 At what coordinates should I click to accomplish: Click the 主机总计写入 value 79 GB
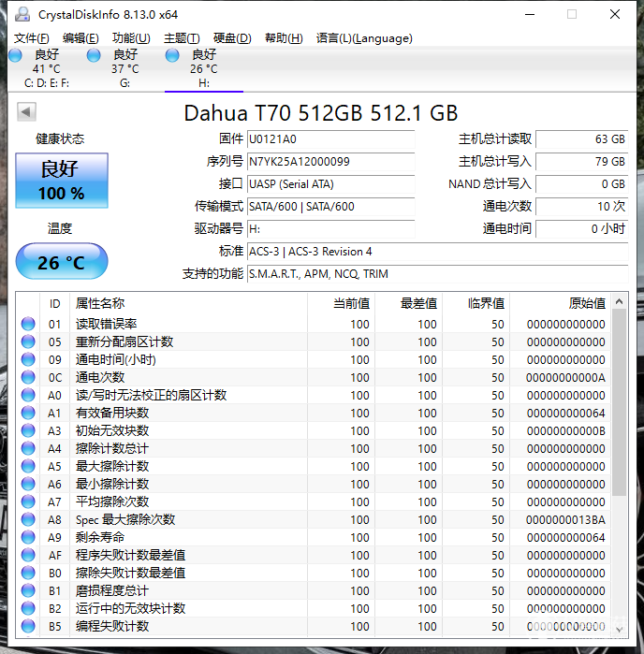coord(582,162)
